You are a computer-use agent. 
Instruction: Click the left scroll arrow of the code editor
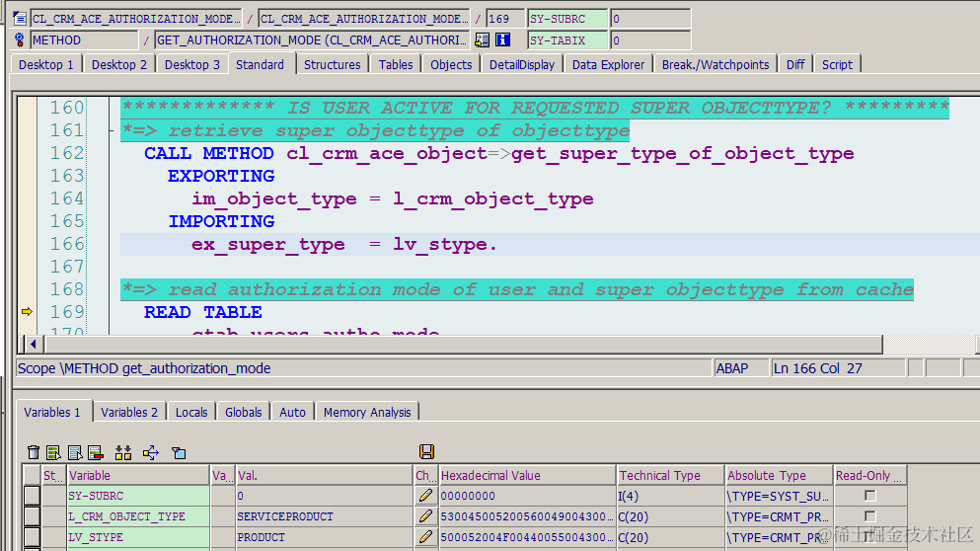tap(34, 344)
